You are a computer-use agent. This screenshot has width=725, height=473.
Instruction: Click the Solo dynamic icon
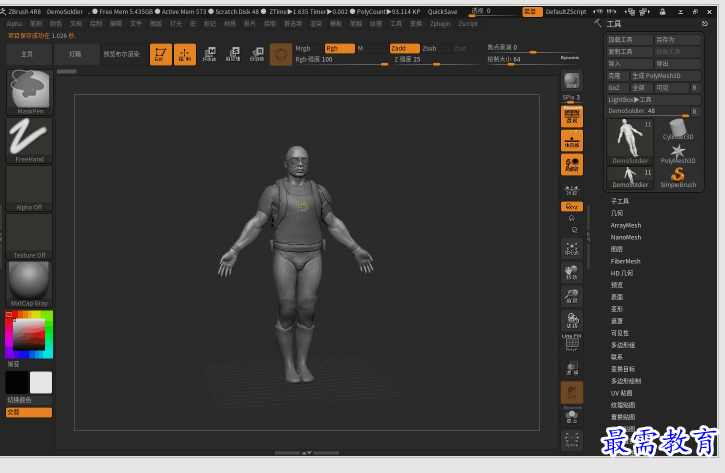(x=572, y=416)
